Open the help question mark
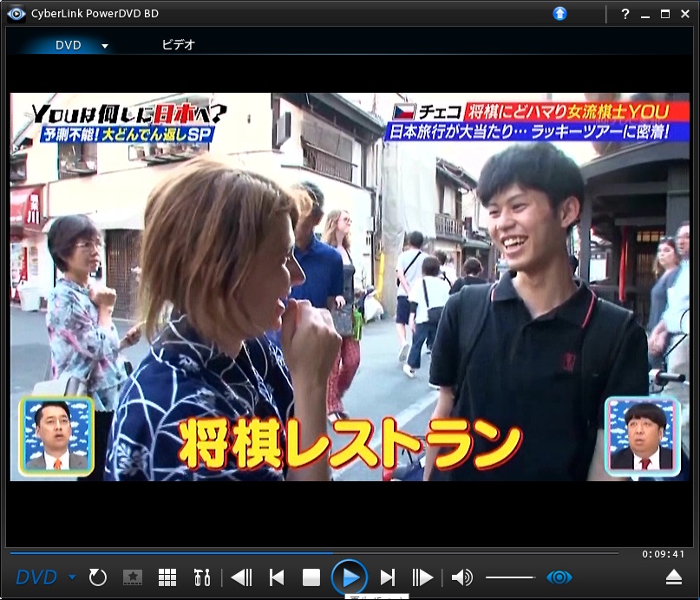Image resolution: width=700 pixels, height=600 pixels. (x=625, y=14)
